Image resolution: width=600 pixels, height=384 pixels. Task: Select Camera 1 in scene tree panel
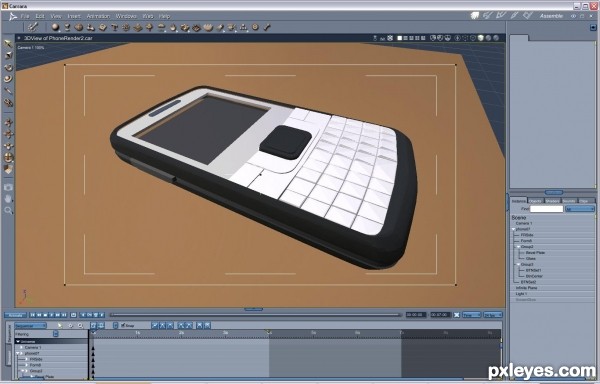[x=524, y=223]
